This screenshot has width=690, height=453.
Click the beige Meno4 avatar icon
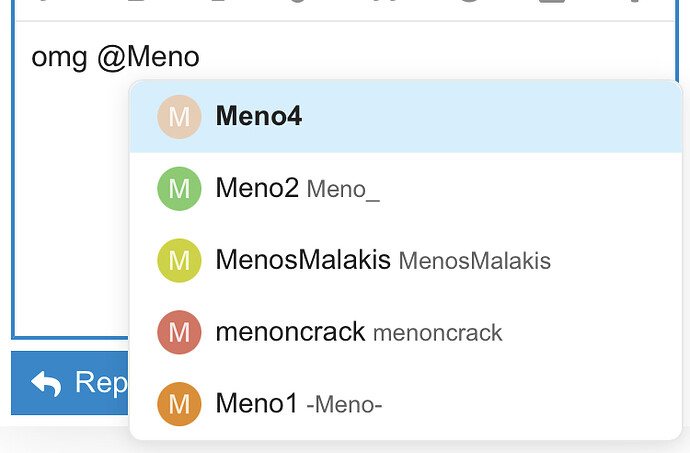click(x=179, y=117)
